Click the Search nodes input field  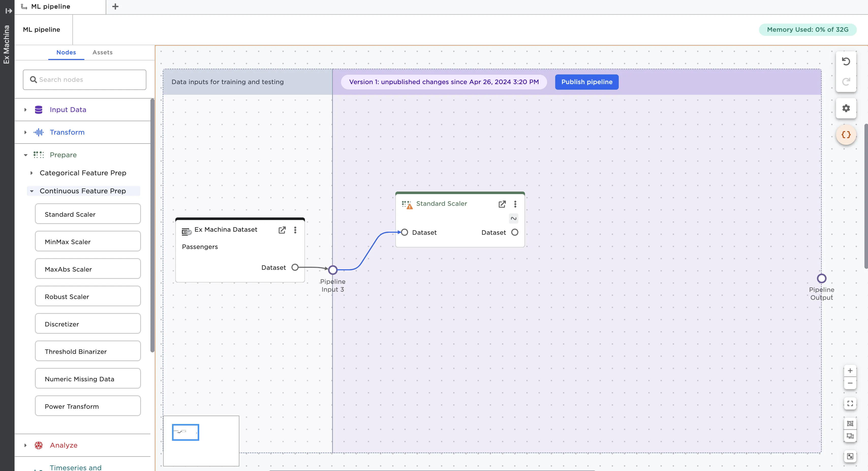tap(85, 80)
